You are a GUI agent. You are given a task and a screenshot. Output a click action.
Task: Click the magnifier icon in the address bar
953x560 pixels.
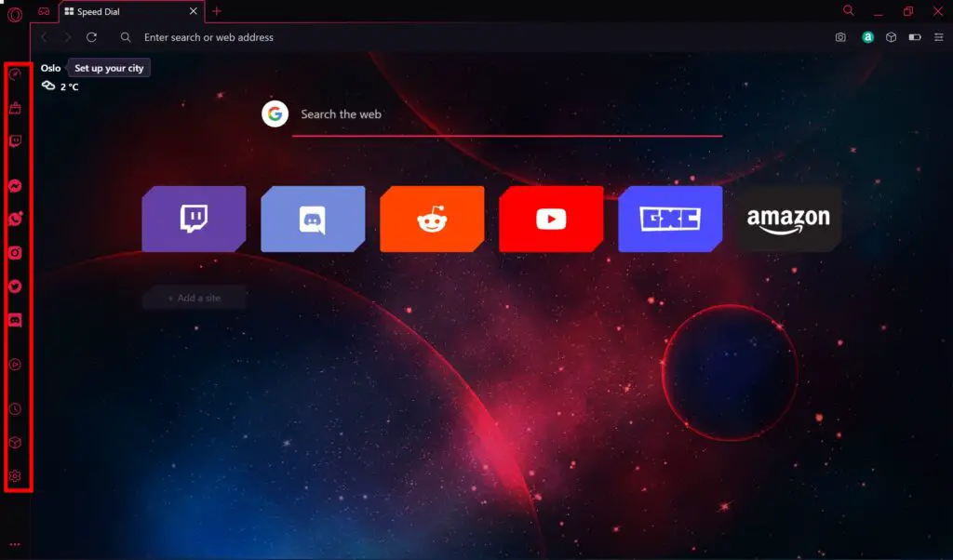point(126,37)
